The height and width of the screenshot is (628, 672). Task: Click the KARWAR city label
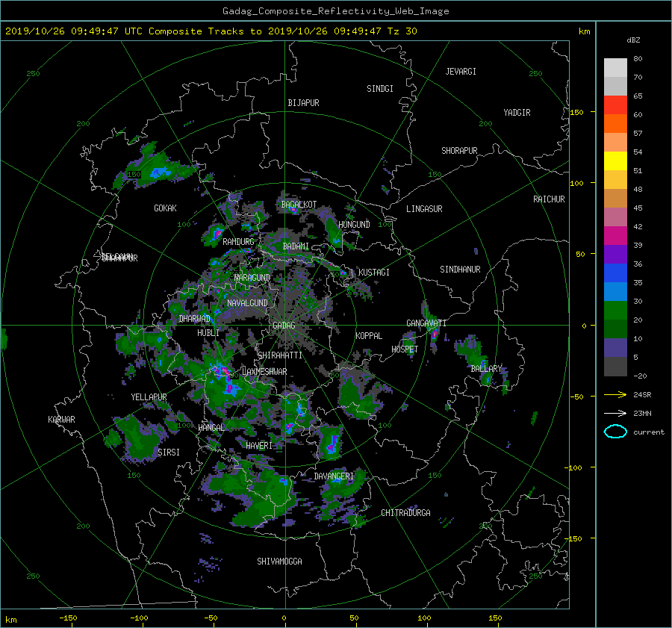tap(61, 420)
